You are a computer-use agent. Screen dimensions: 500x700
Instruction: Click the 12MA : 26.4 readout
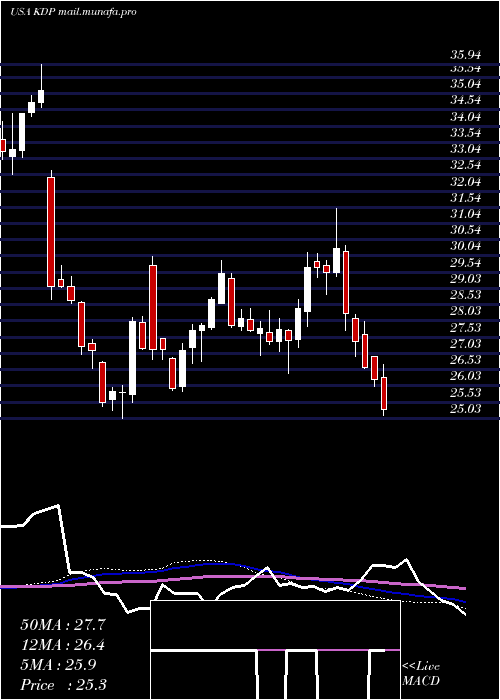63,646
